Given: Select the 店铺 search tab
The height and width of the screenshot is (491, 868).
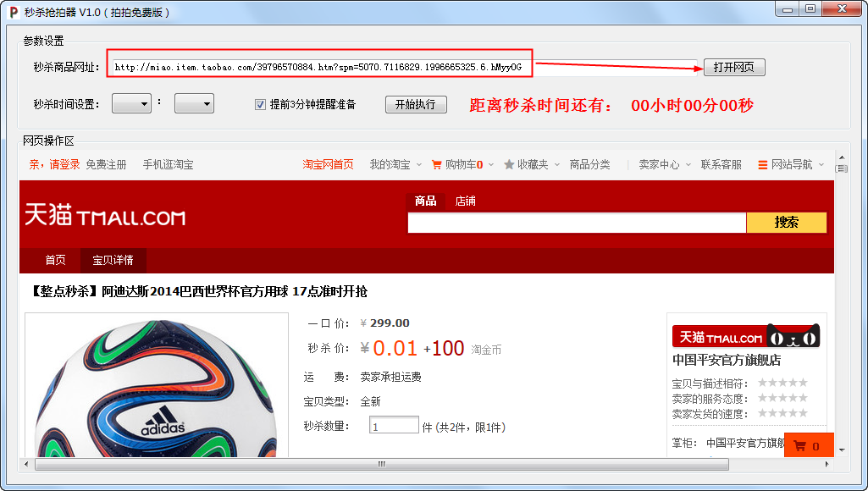Looking at the screenshot, I should 465,201.
